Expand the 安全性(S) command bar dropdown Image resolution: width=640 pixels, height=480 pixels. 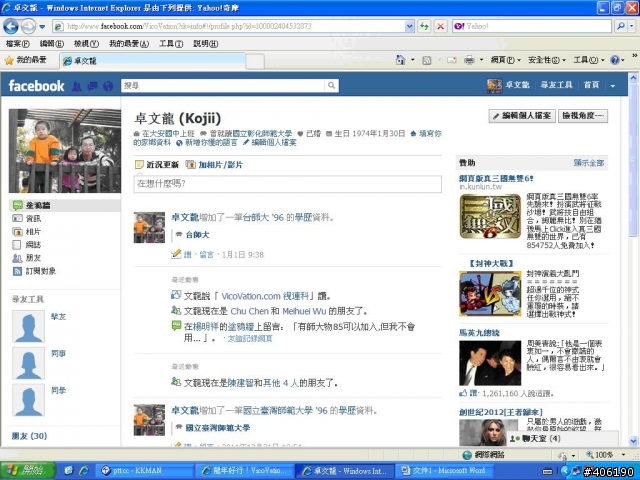(547, 60)
